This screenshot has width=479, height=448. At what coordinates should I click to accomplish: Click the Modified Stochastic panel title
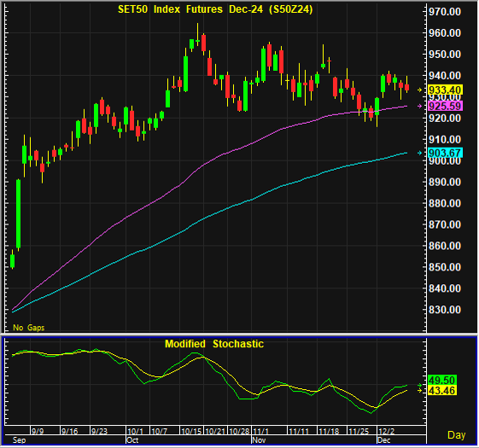[x=214, y=344]
